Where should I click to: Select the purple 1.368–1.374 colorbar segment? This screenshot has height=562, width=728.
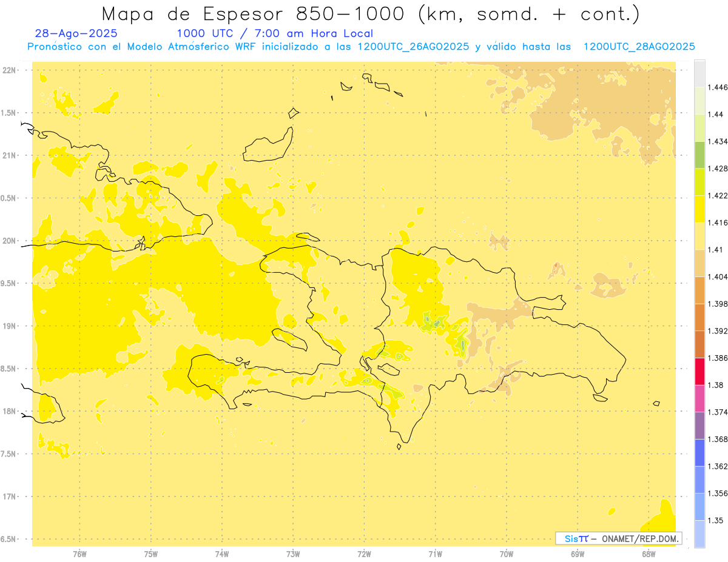pyautogui.click(x=699, y=426)
